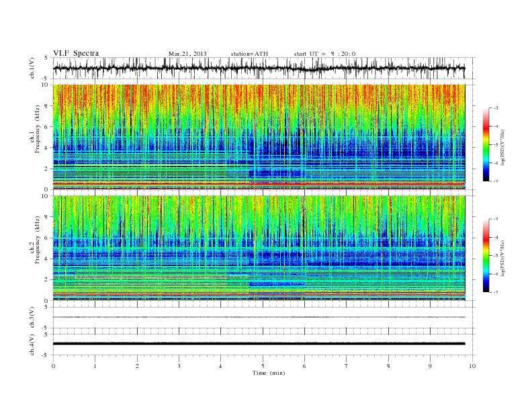Click the "VLF Spectra" plot title

tap(76, 53)
